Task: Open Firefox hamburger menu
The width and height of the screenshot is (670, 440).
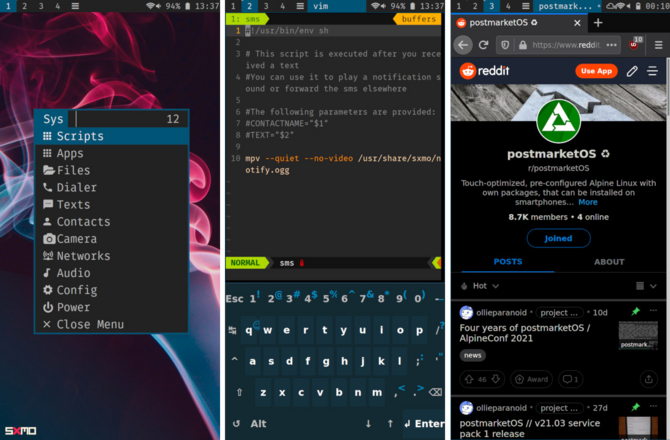Action: point(657,45)
